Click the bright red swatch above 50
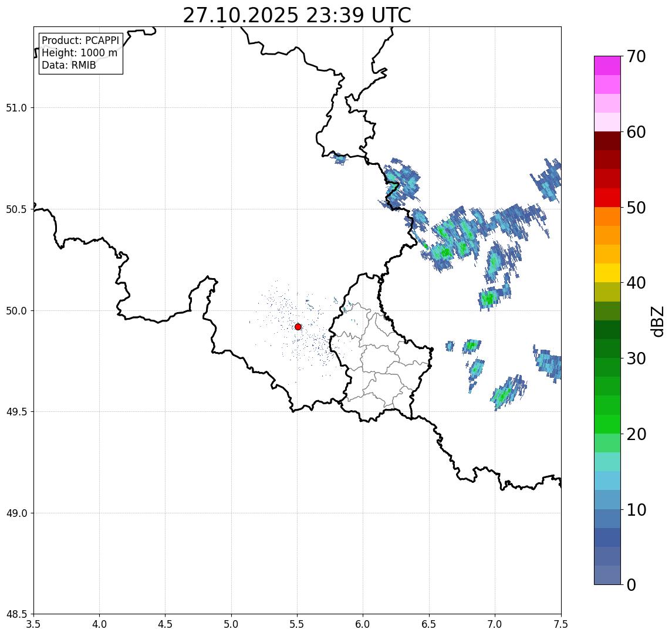Image resolution: width=672 pixels, height=636 pixels. pyautogui.click(x=607, y=198)
